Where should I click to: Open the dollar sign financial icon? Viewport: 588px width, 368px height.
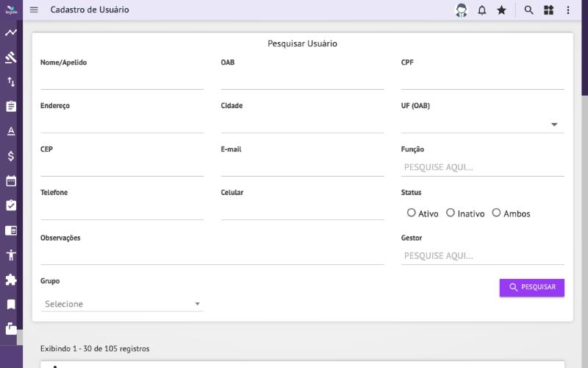click(x=11, y=156)
